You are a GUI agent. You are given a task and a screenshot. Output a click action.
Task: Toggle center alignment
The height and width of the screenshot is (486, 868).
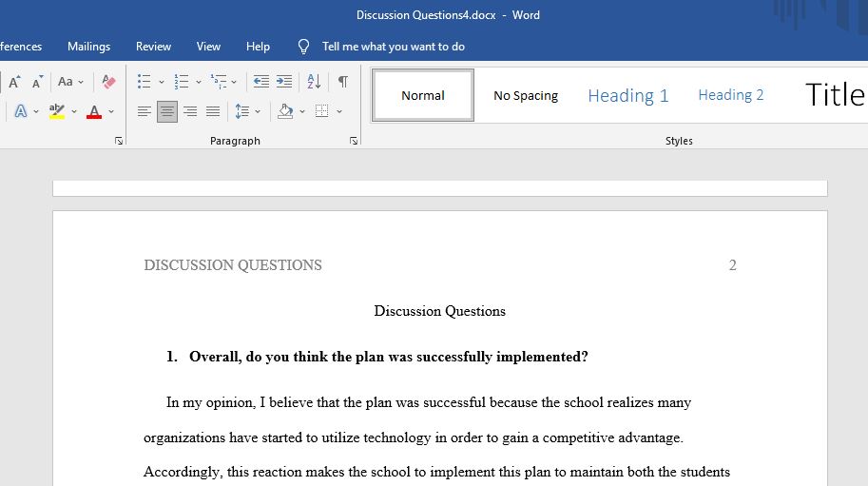tap(167, 111)
